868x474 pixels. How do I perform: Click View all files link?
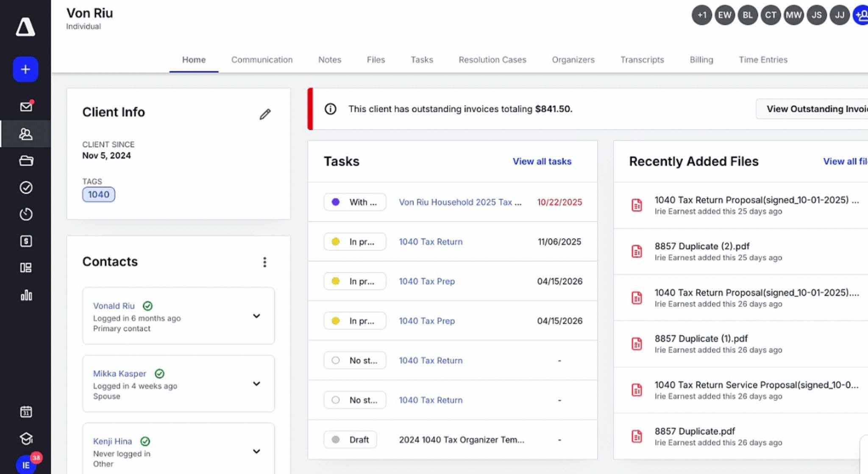(x=846, y=162)
